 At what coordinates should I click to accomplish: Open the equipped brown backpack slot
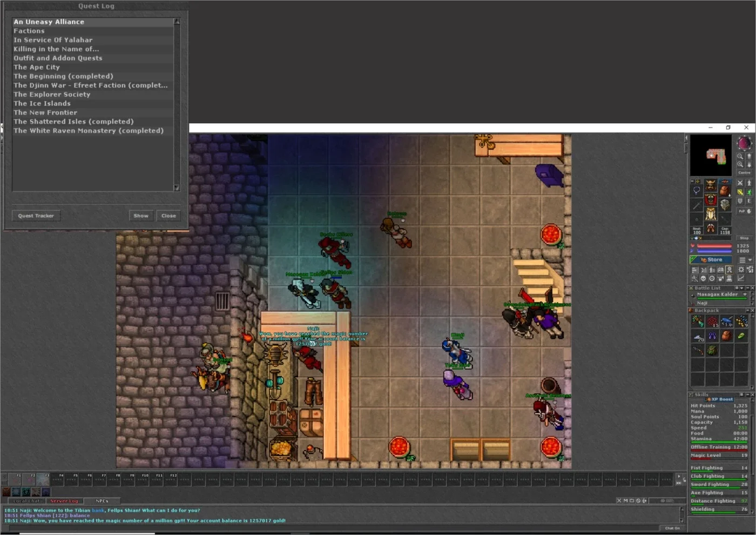coord(725,191)
